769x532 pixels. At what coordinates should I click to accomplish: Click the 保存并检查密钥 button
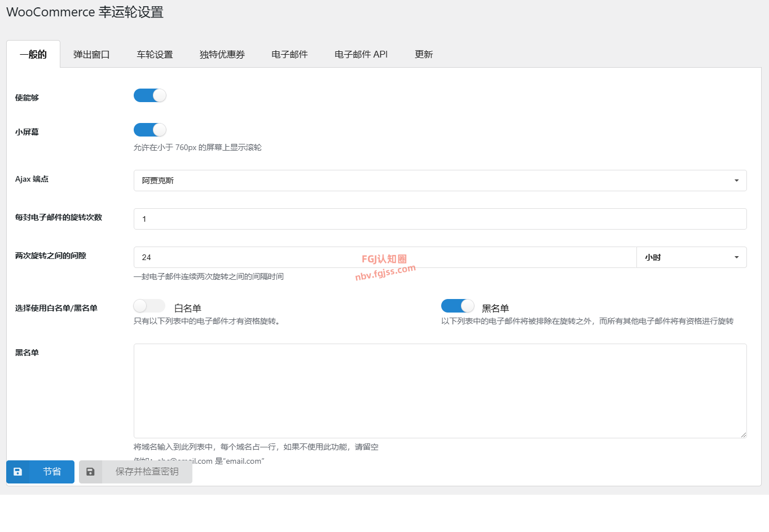click(147, 472)
